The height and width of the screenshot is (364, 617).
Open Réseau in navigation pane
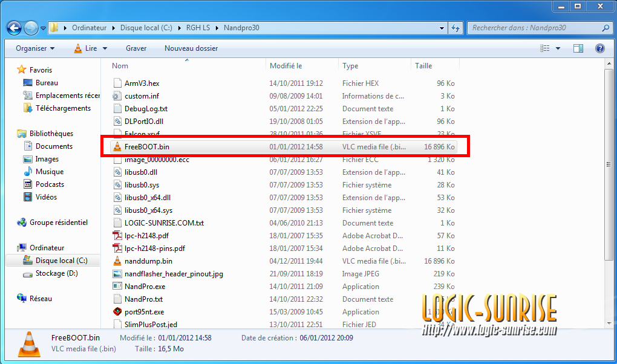34,299
